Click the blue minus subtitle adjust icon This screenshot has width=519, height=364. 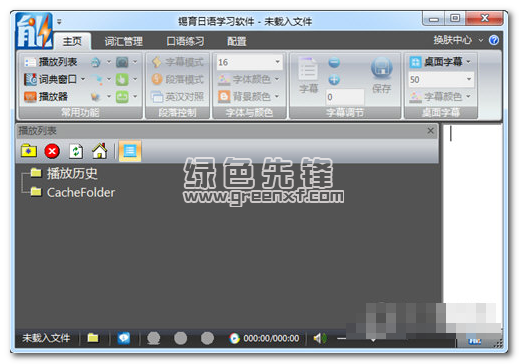334,62
